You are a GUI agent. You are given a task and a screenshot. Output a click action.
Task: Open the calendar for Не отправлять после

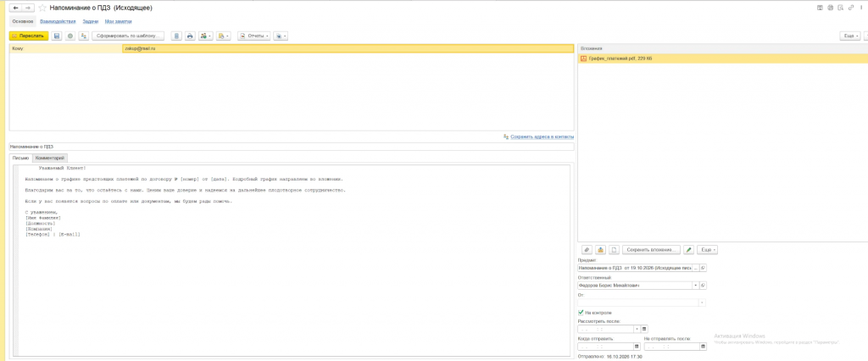click(704, 347)
